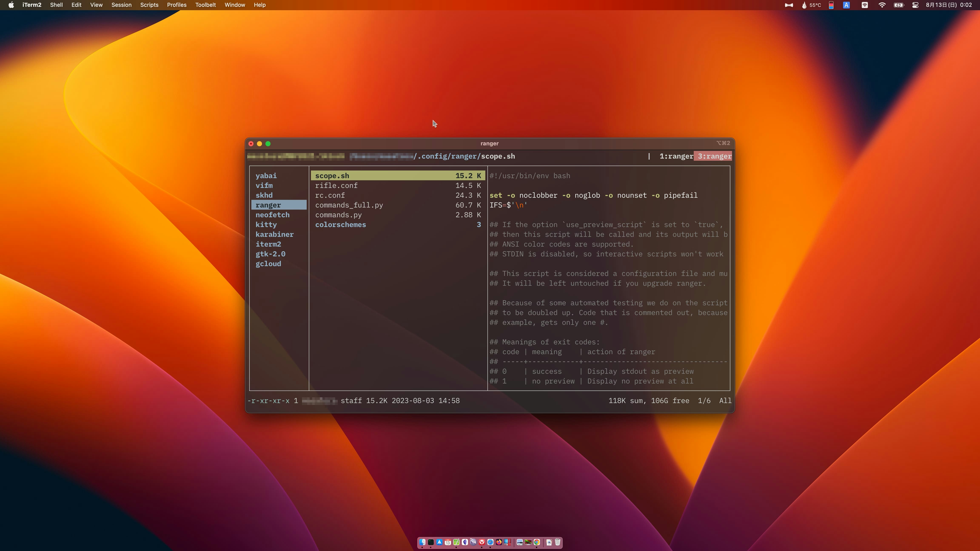
Task: Click the 55°C temperature monitor
Action: (x=812, y=5)
